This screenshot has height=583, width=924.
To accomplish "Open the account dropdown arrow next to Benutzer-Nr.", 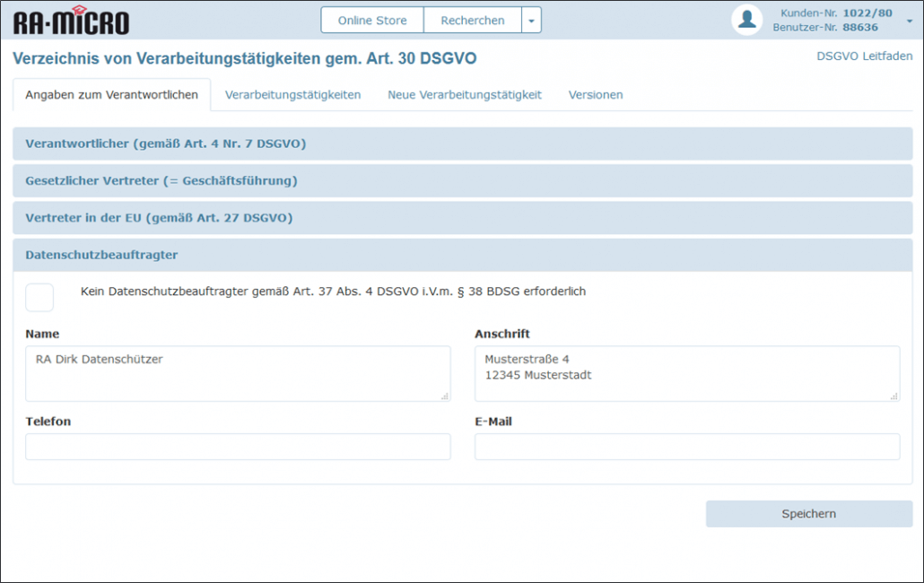I will click(x=908, y=21).
